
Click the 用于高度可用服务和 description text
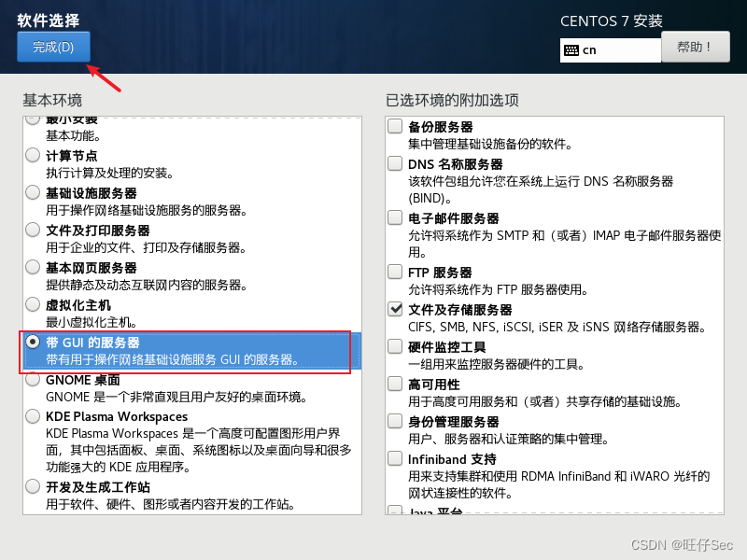click(545, 401)
